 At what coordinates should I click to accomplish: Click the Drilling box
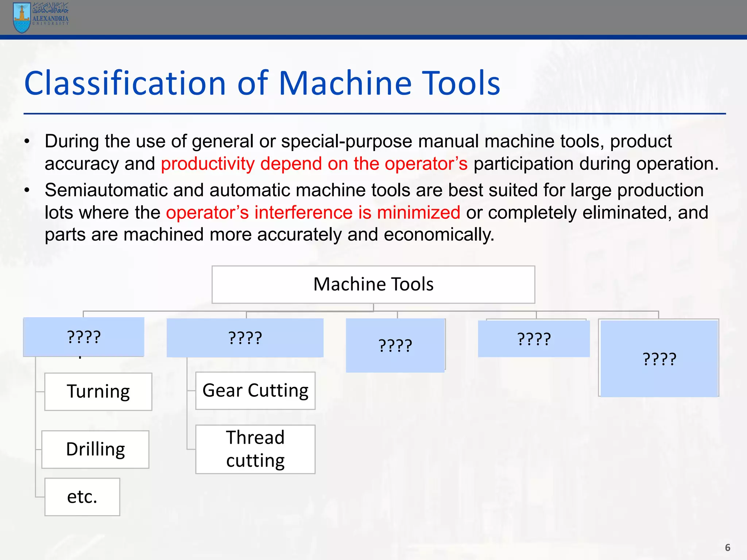[95, 449]
